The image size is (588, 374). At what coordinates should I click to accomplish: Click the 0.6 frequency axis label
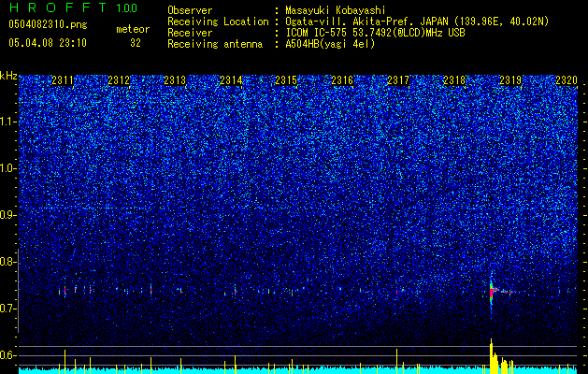pyautogui.click(x=8, y=355)
